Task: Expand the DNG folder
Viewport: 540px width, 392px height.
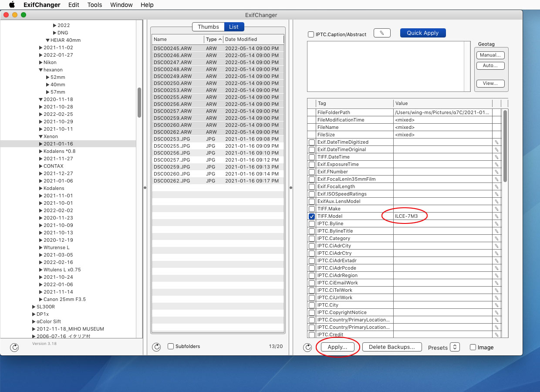Action: (54, 33)
